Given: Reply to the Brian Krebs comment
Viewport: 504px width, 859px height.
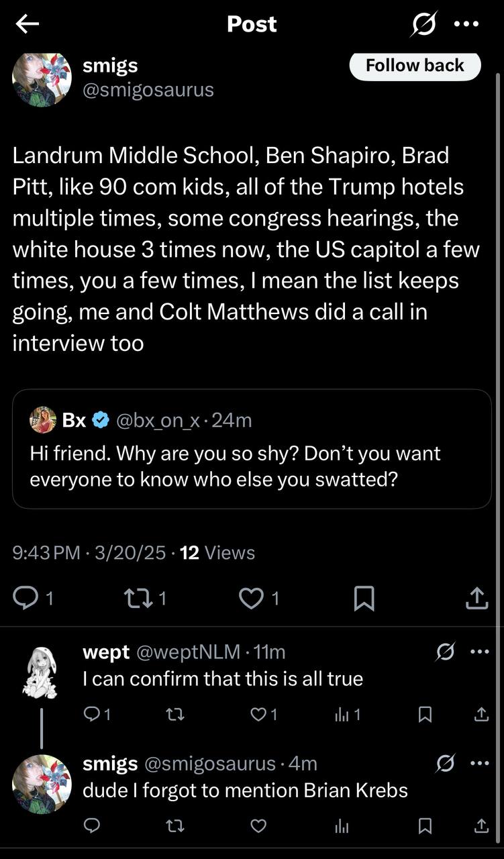Looking at the screenshot, I should click(91, 826).
